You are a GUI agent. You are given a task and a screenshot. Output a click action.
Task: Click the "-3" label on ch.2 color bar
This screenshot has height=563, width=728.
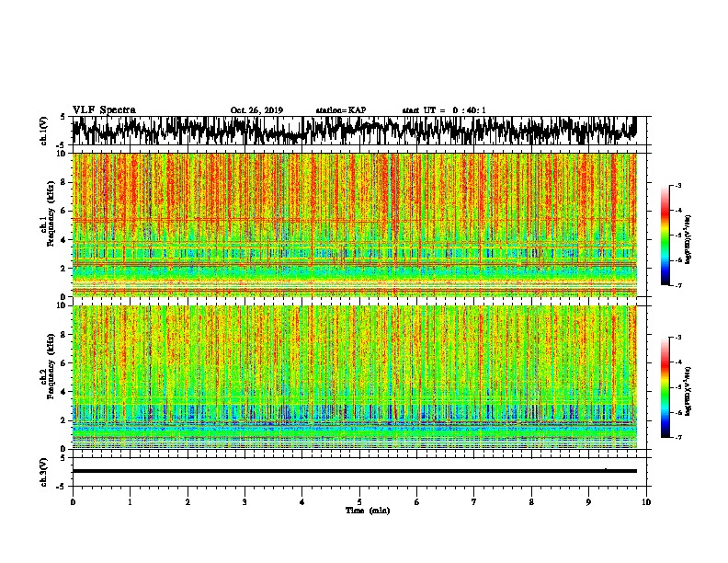click(678, 338)
